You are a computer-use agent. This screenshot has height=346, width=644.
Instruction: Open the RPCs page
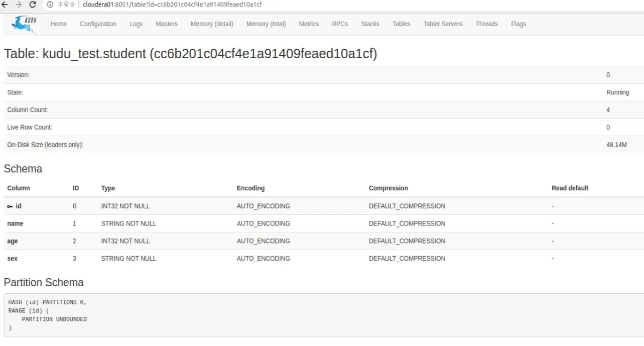coord(340,24)
